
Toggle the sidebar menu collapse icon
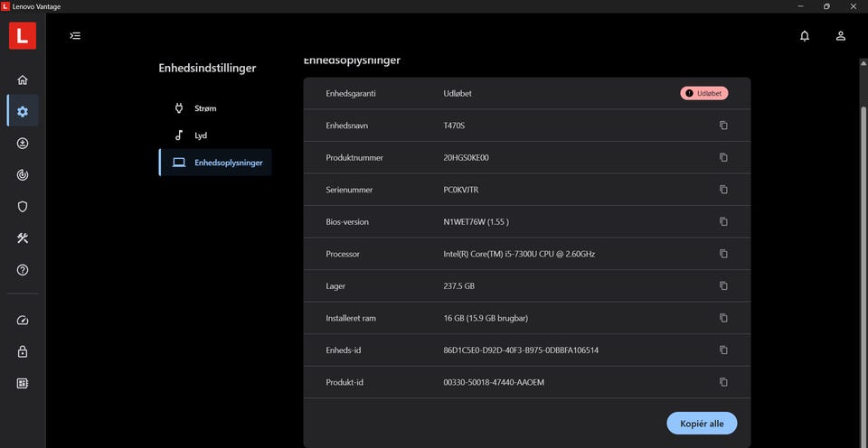click(75, 36)
